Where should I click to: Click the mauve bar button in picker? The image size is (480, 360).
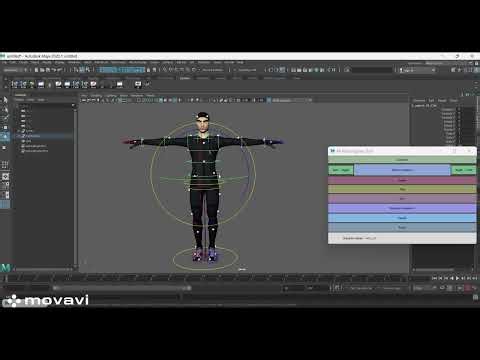(x=402, y=199)
